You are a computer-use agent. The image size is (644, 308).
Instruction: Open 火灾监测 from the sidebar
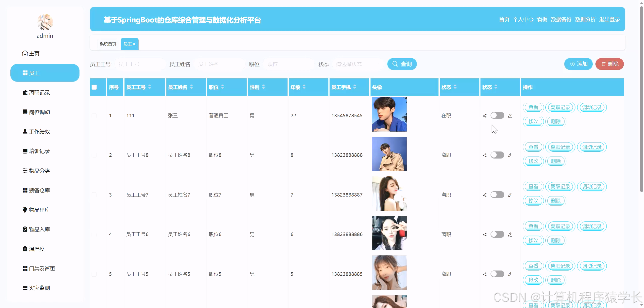(39, 288)
